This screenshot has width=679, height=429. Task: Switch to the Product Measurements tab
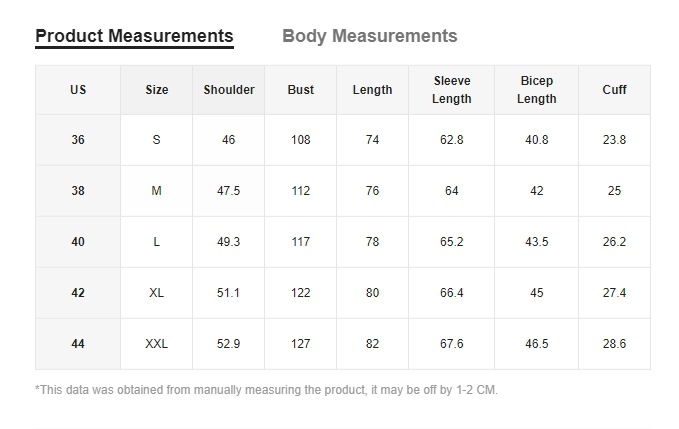click(134, 36)
